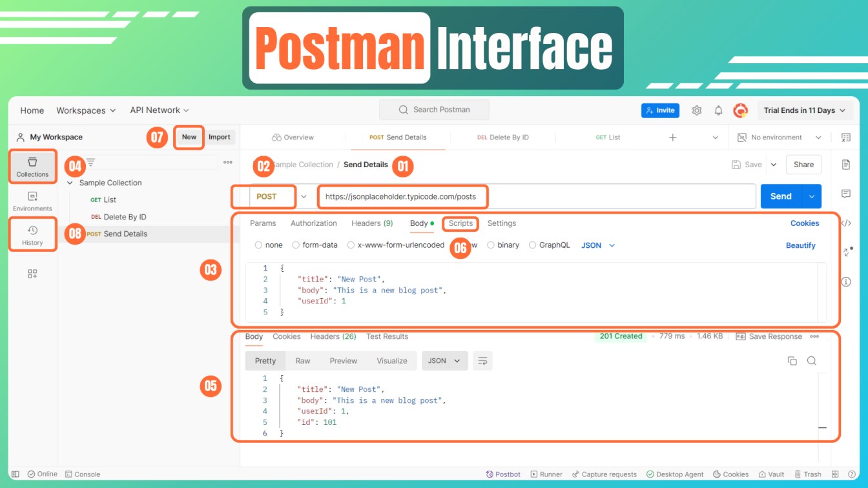This screenshot has height=488, width=868.
Task: Open the request info icon
Action: click(846, 281)
